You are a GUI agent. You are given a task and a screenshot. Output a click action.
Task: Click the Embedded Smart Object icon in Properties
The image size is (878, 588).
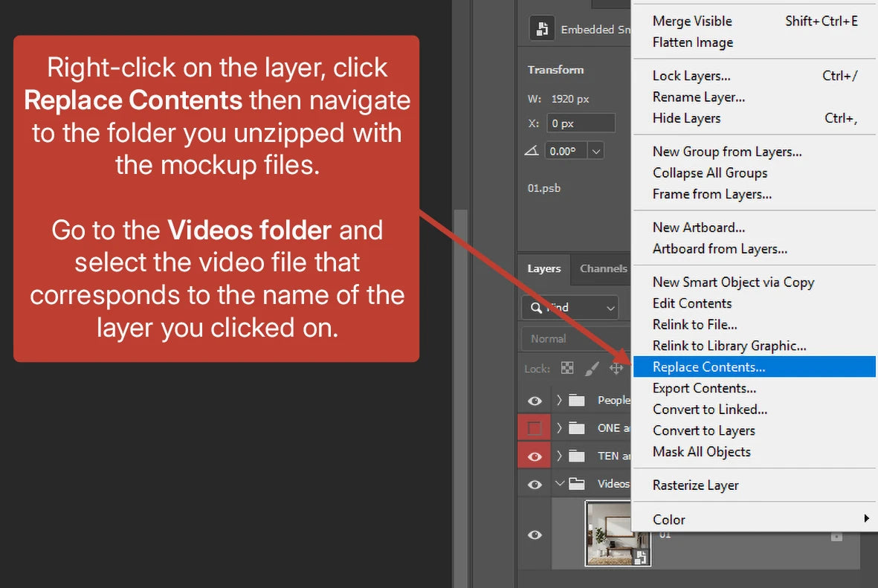(x=543, y=29)
